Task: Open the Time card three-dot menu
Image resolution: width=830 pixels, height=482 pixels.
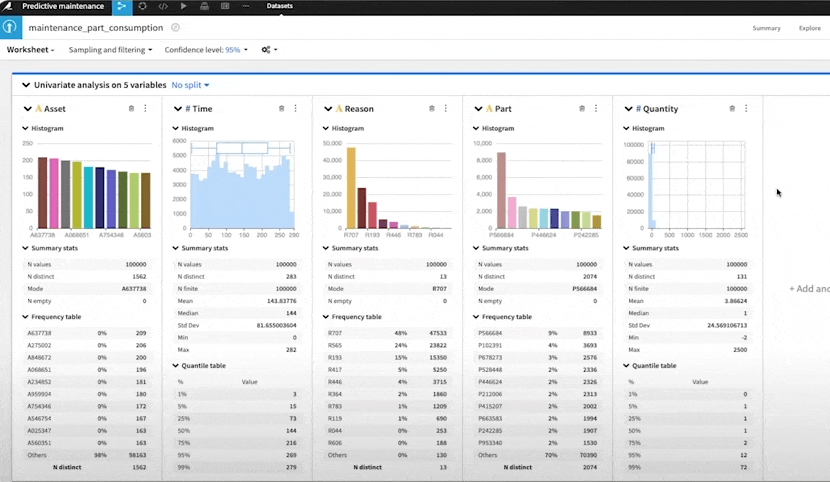Action: tap(295, 108)
